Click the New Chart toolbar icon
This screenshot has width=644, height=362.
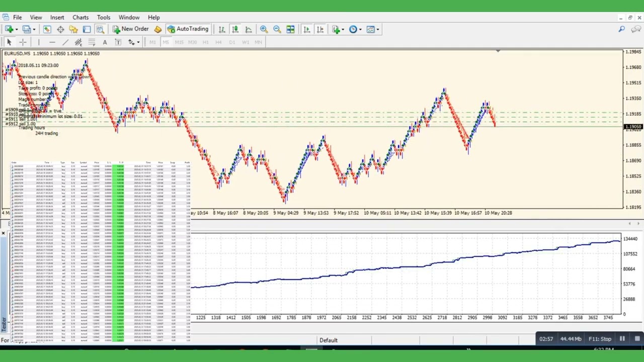[x=9, y=29]
